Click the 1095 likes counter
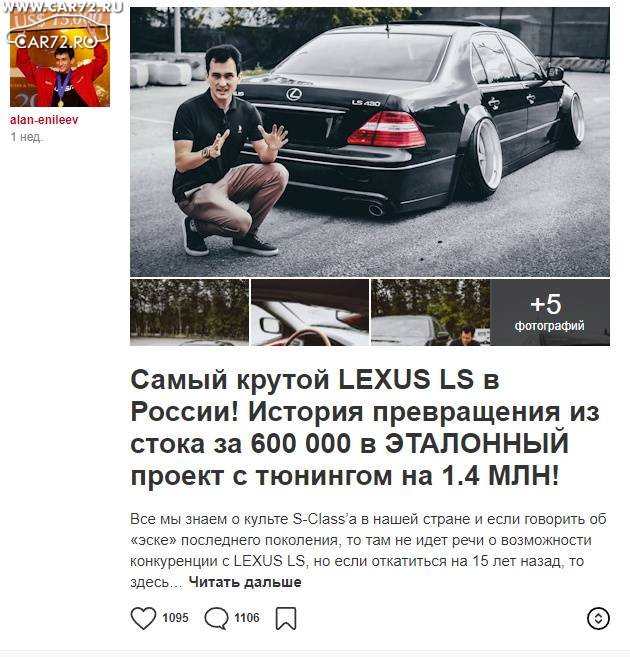The image size is (630, 657). (x=175, y=618)
